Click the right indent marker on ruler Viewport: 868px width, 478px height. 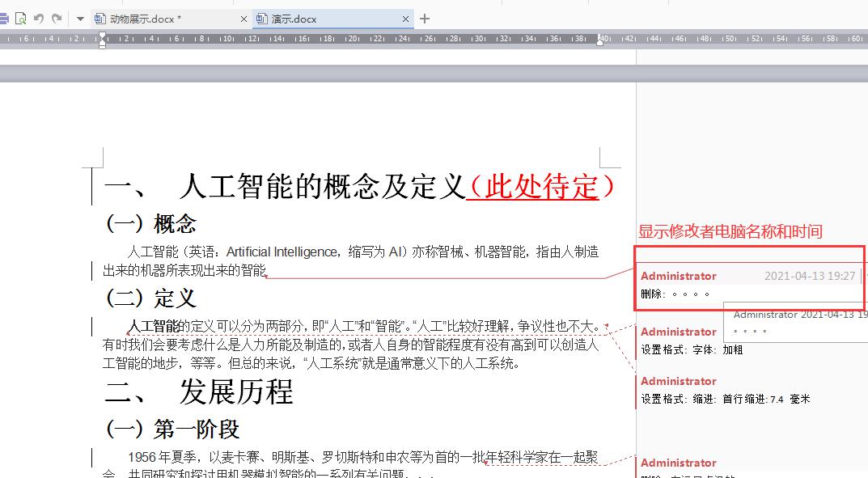(600, 40)
